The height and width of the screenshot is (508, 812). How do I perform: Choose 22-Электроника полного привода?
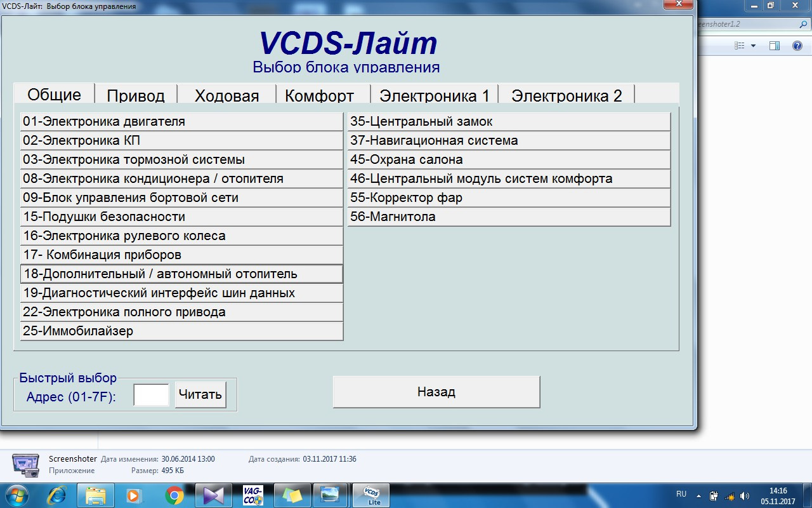click(181, 312)
